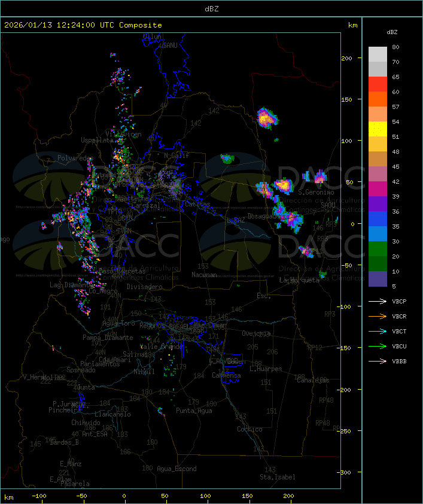
Task: Click the white VBCP arrow icon
Action: coord(378,301)
